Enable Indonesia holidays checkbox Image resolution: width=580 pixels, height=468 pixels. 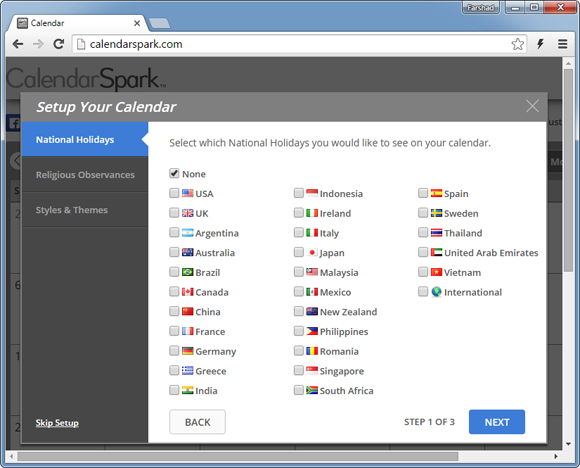tap(299, 193)
